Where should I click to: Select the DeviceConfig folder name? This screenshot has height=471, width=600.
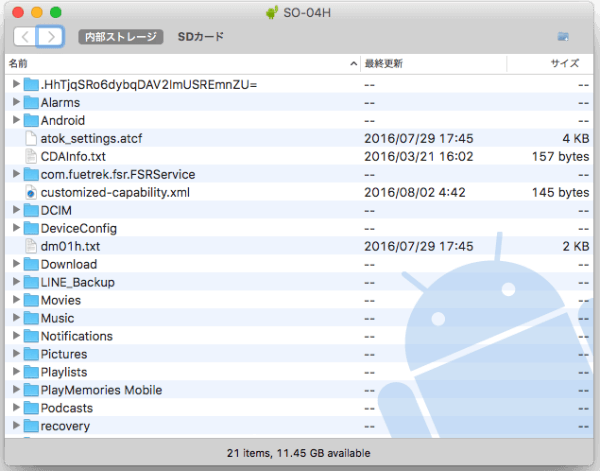[x=79, y=228]
